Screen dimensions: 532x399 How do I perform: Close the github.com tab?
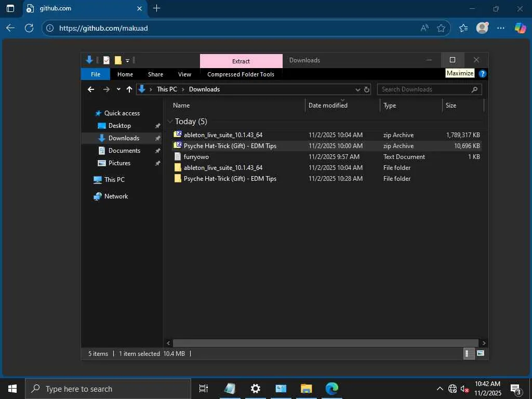point(139,8)
